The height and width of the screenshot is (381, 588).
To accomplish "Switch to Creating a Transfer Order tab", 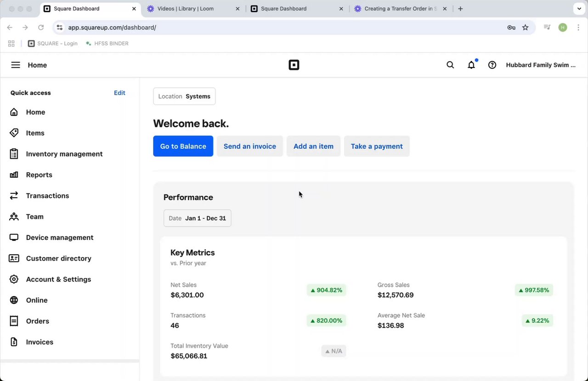I will (x=400, y=9).
